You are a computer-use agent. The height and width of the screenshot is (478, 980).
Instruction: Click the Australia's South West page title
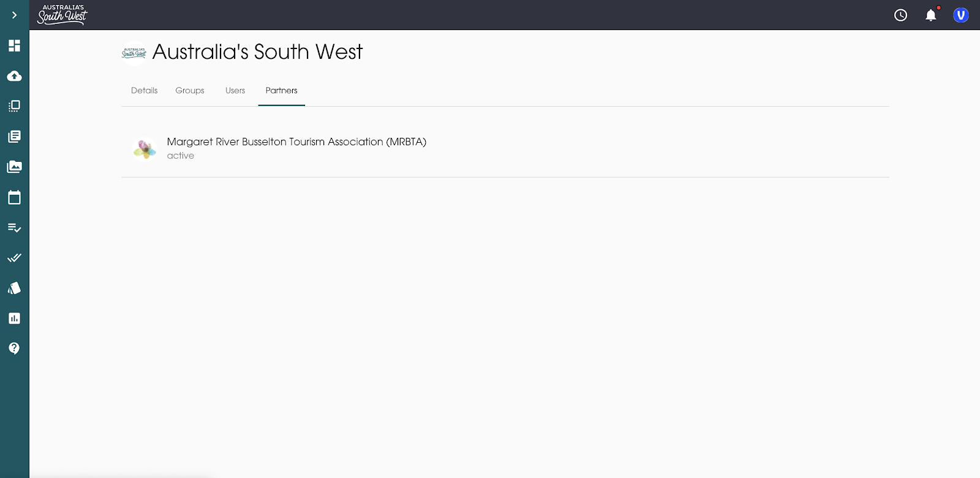point(257,52)
